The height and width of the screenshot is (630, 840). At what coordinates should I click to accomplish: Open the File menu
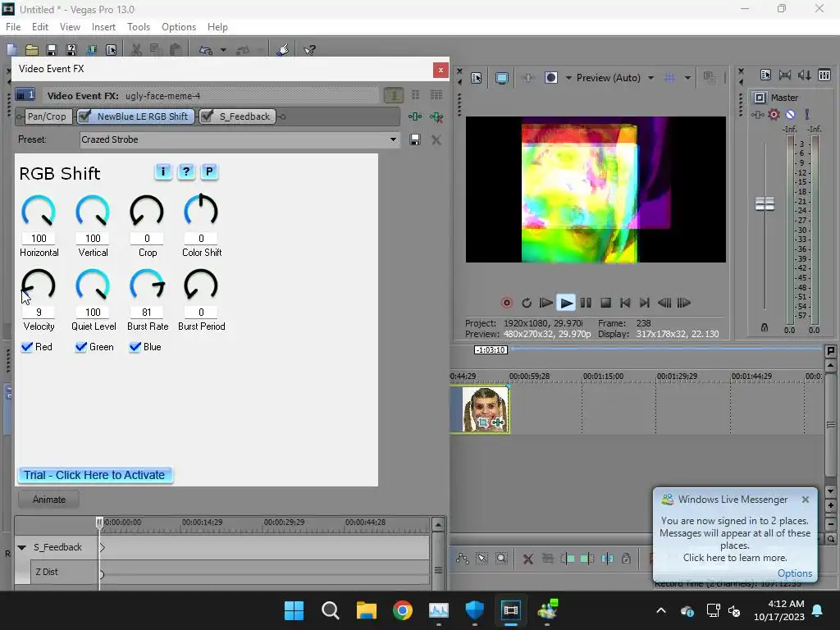pos(13,27)
